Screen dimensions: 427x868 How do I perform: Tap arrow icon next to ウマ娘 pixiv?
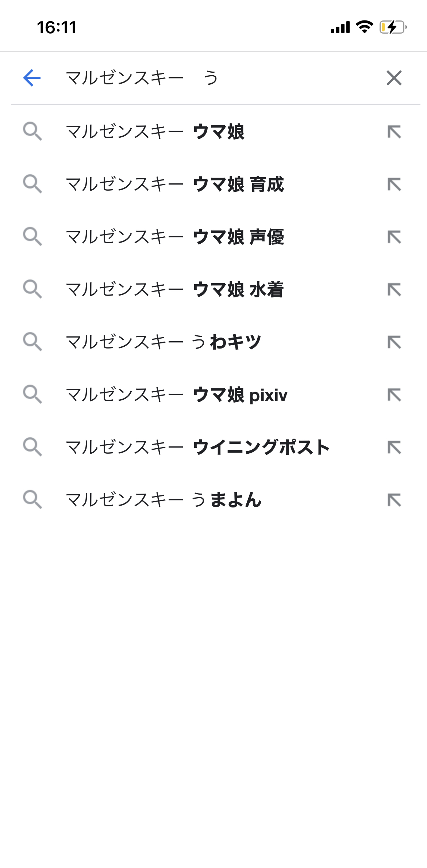click(394, 395)
